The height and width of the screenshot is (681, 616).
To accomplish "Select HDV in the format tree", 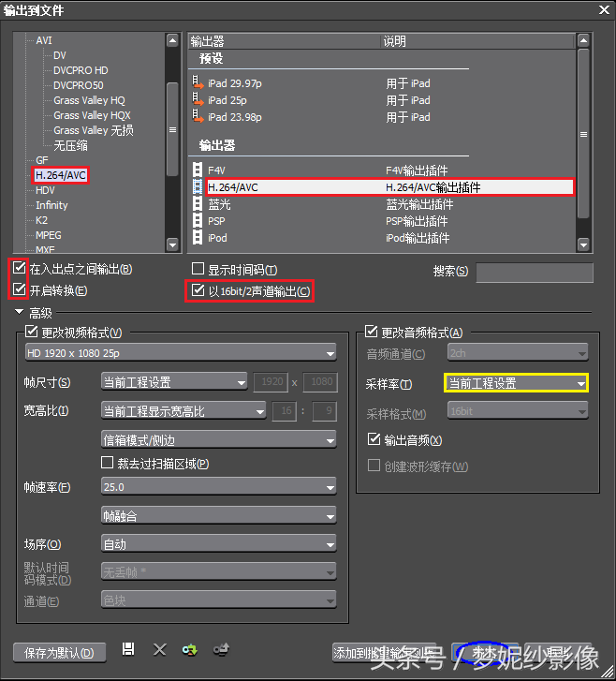I will click(x=45, y=190).
